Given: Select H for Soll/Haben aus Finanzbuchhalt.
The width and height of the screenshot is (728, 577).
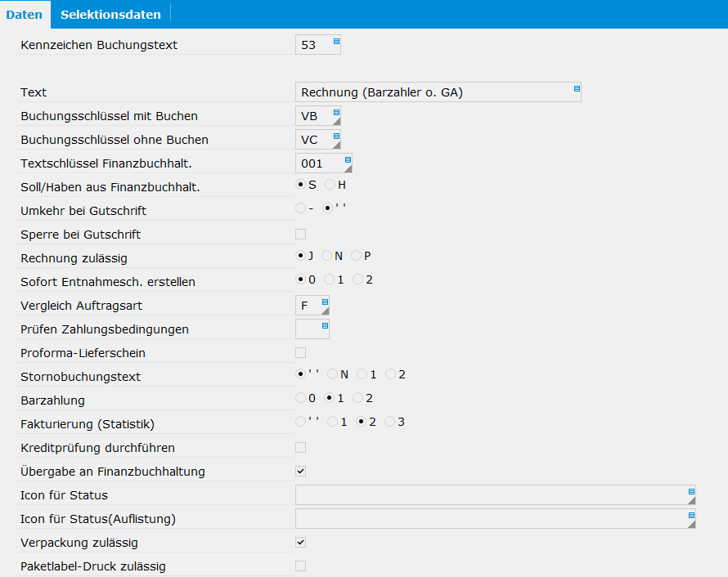Looking at the screenshot, I should pyautogui.click(x=330, y=185).
